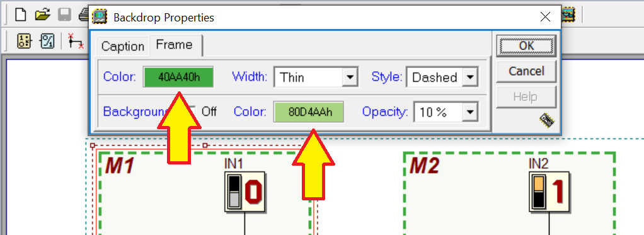Click the grayed Save disk icon
The width and height of the screenshot is (644, 235).
64,14
